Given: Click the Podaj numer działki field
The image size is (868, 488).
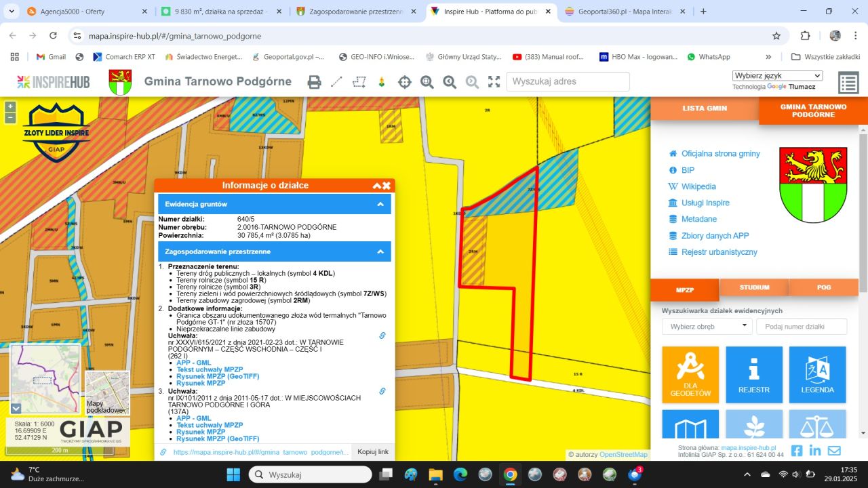Looking at the screenshot, I should pos(802,326).
